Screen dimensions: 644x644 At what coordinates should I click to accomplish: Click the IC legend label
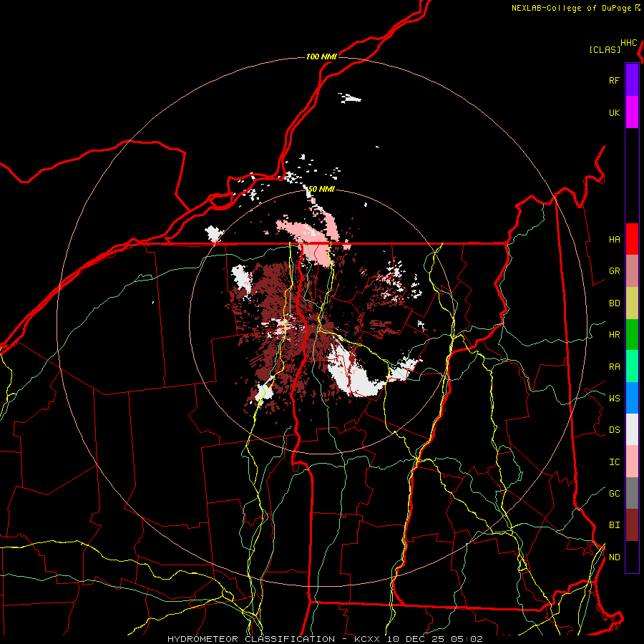click(614, 462)
